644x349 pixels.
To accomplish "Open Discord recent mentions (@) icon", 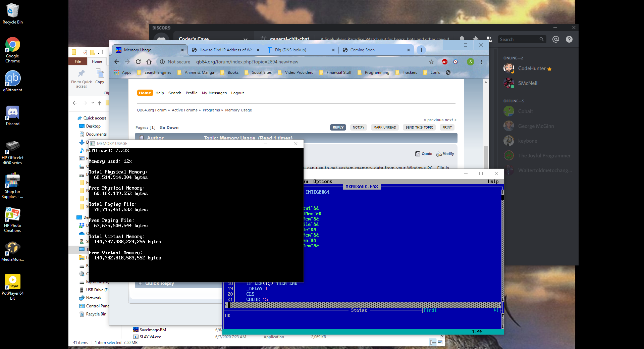I will 556,39.
